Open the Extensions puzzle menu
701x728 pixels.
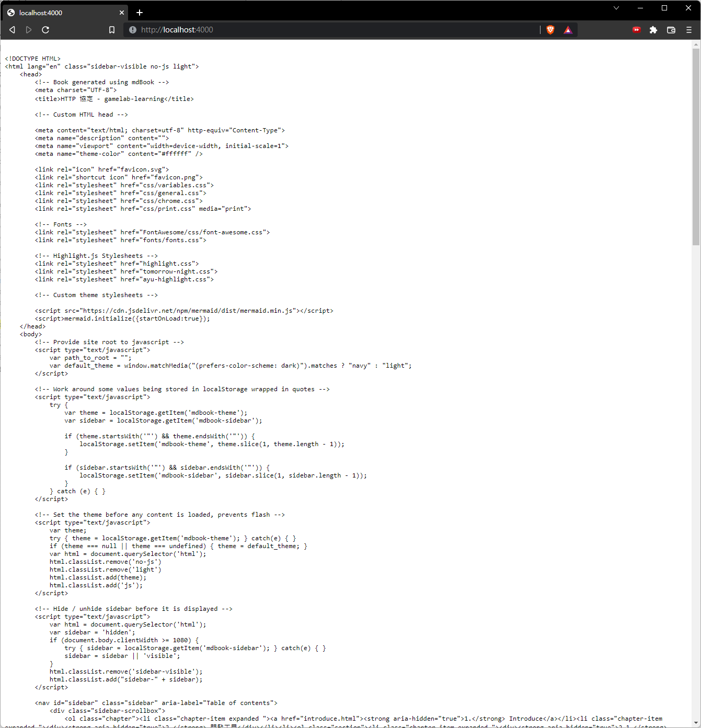653,30
